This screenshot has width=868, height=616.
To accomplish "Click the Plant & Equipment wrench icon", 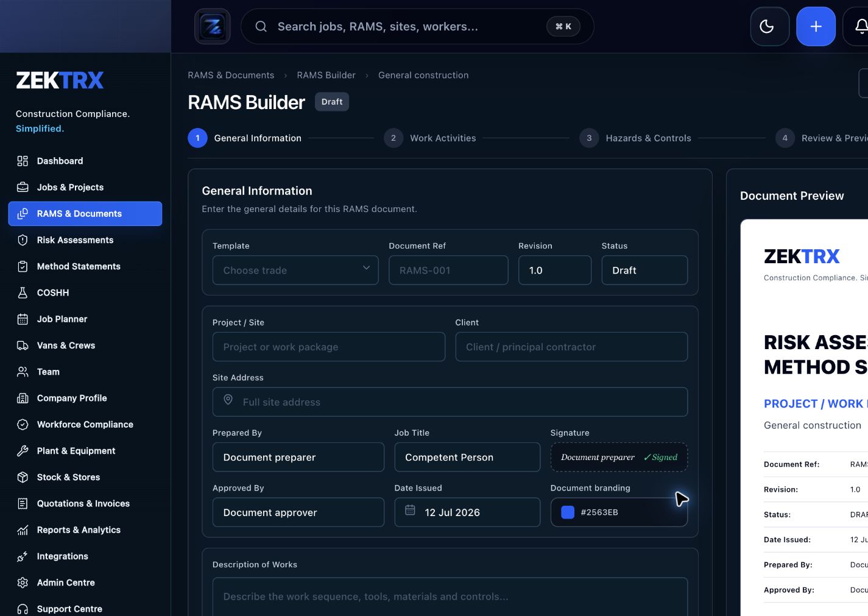I will [x=23, y=451].
